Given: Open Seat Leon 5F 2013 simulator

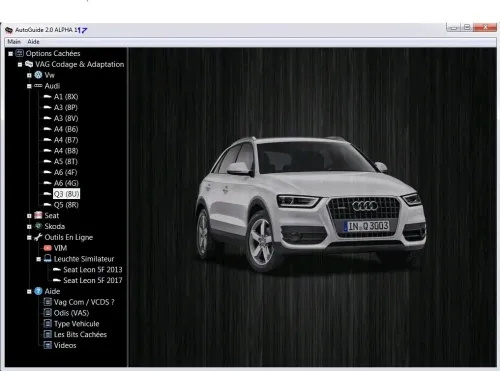Looking at the screenshot, I should coord(93,270).
